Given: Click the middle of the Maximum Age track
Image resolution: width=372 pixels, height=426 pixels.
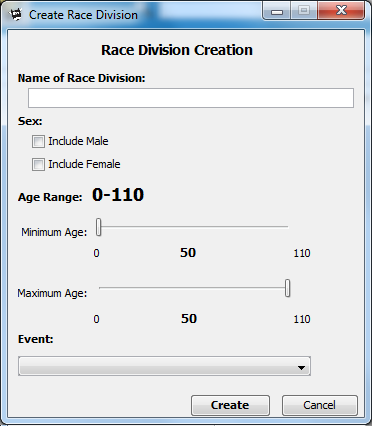Looking at the screenshot, I should click(193, 287).
